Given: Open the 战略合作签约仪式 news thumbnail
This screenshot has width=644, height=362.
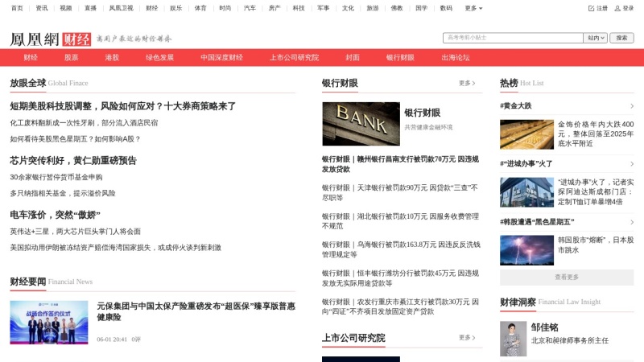Looking at the screenshot, I should pos(49,323).
